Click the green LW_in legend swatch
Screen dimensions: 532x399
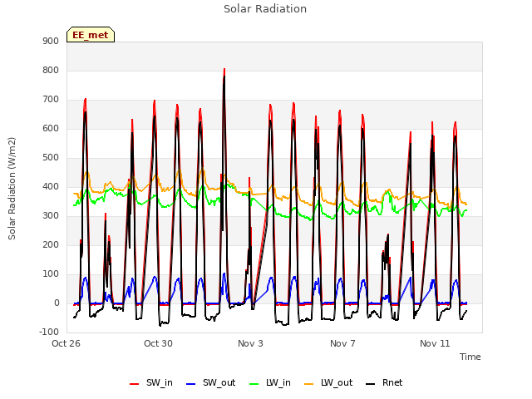[x=254, y=384]
